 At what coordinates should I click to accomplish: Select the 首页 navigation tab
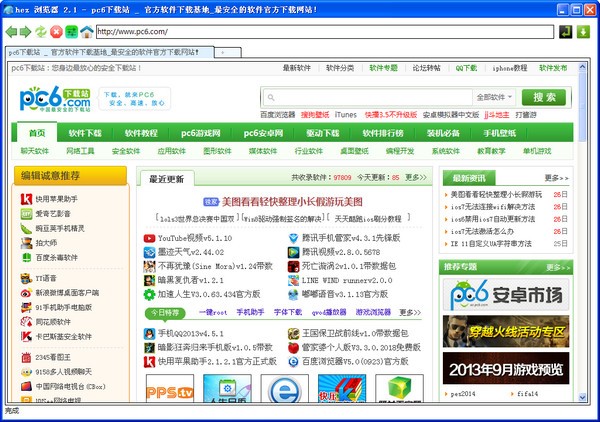37,133
